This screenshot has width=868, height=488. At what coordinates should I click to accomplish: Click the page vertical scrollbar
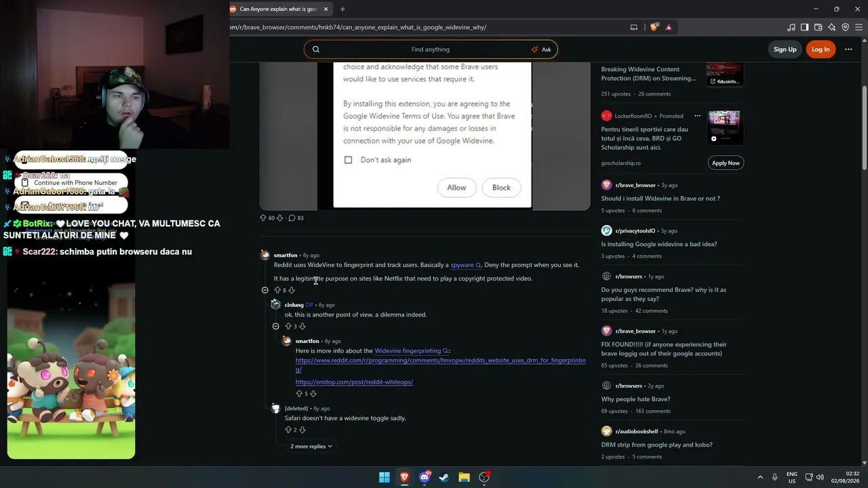[864, 129]
